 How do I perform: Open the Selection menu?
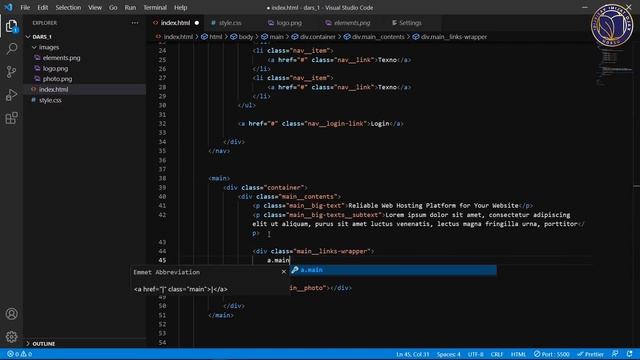pyautogui.click(x=68, y=7)
